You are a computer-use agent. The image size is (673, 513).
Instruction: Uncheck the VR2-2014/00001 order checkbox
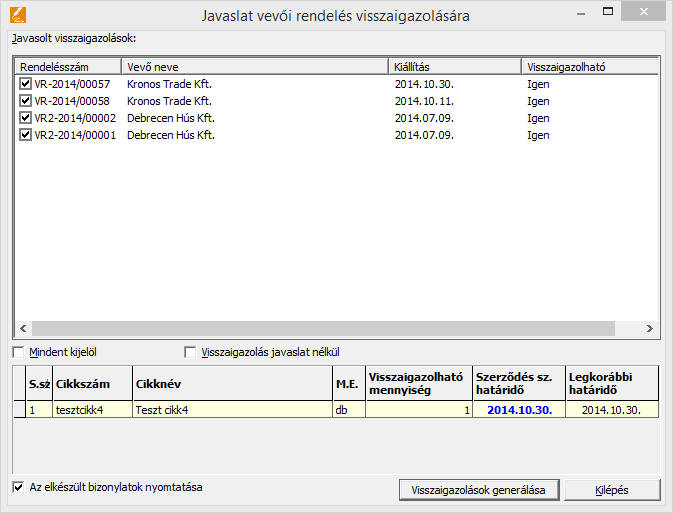tap(25, 134)
